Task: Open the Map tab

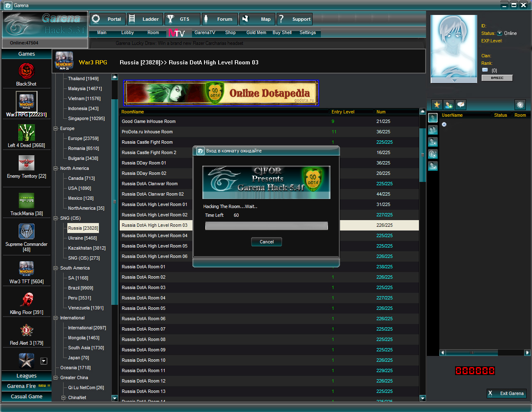Action: point(257,19)
